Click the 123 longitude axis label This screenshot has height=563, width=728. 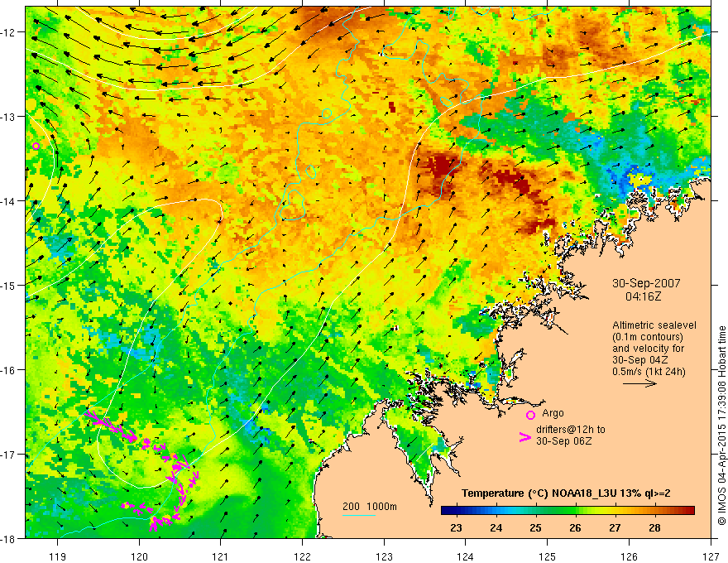pos(384,556)
